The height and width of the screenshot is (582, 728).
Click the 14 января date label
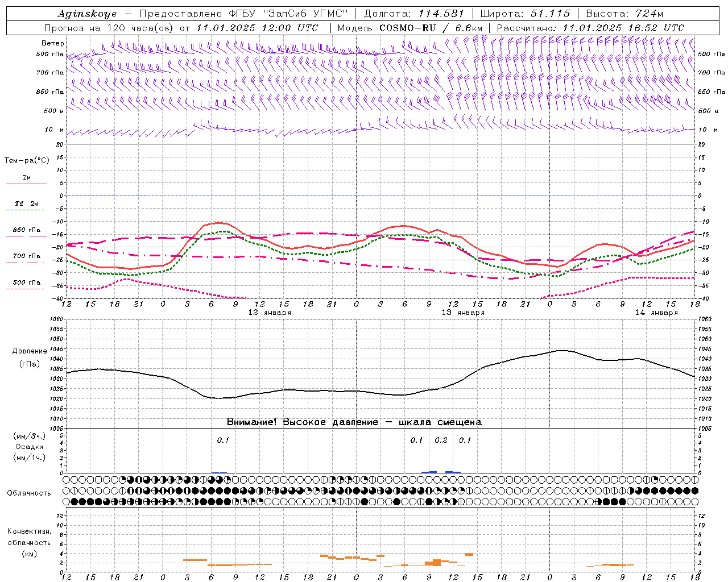pyautogui.click(x=656, y=313)
